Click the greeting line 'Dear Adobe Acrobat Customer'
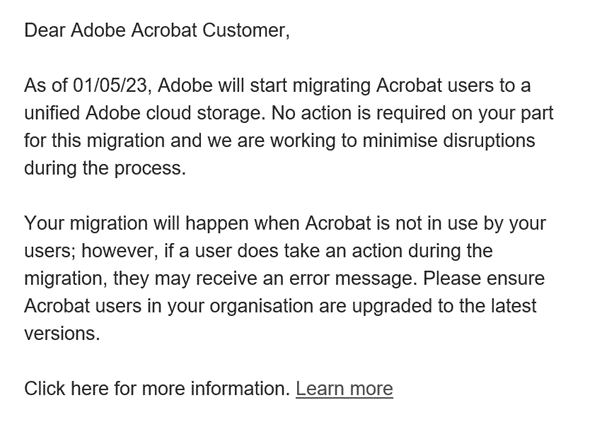The width and height of the screenshot is (602, 434). click(x=157, y=31)
